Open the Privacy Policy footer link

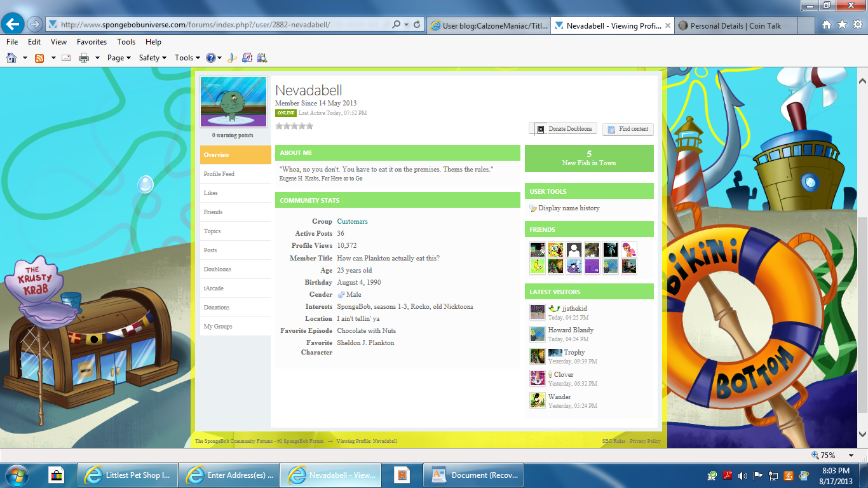pyautogui.click(x=645, y=441)
